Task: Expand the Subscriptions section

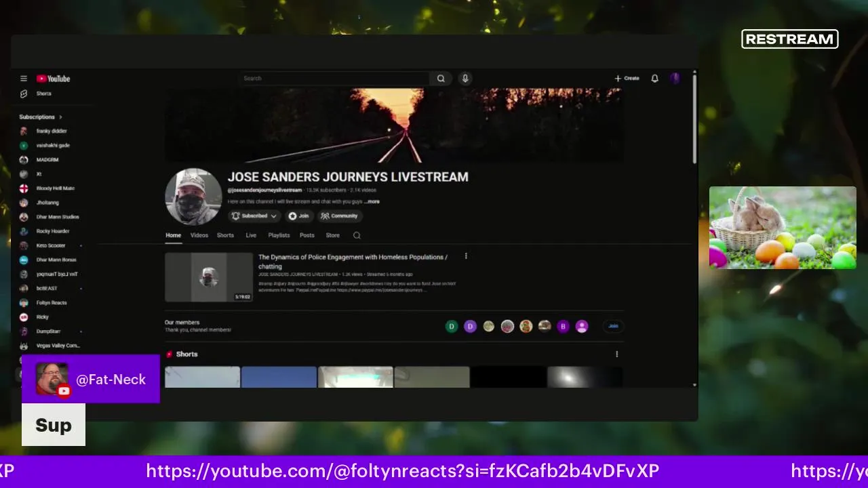Action: pos(41,117)
